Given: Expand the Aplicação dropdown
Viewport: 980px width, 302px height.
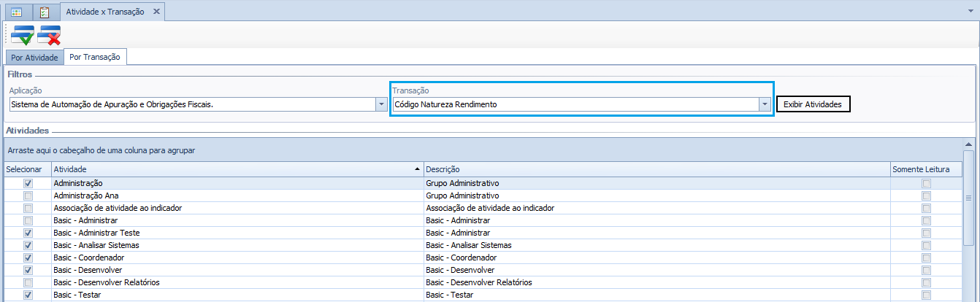Looking at the screenshot, I should pyautogui.click(x=380, y=104).
